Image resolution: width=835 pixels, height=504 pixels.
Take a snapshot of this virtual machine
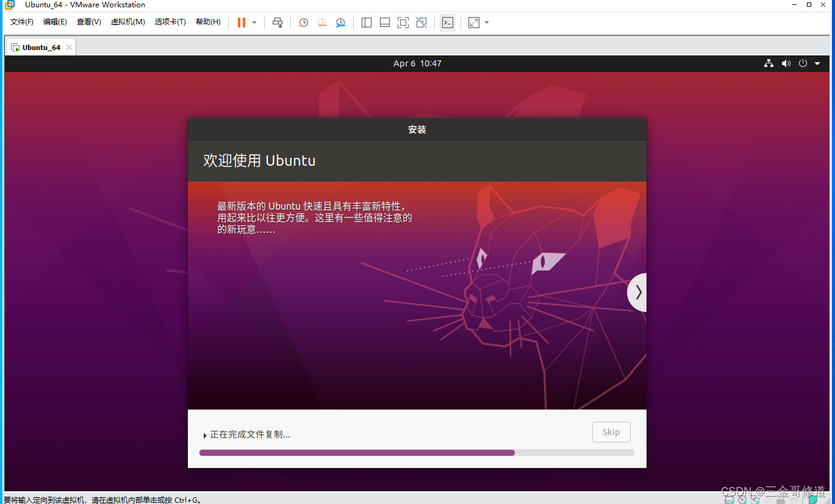point(303,23)
